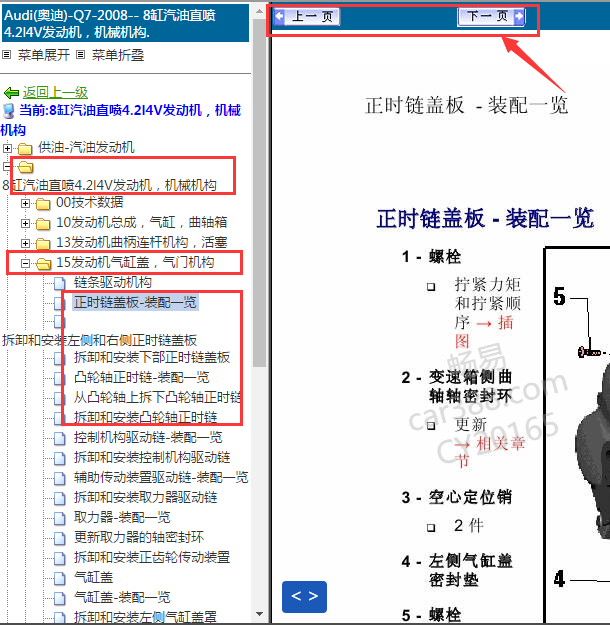The image size is (610, 625).
Task: Click the blue < > toggle button
Action: point(304,597)
